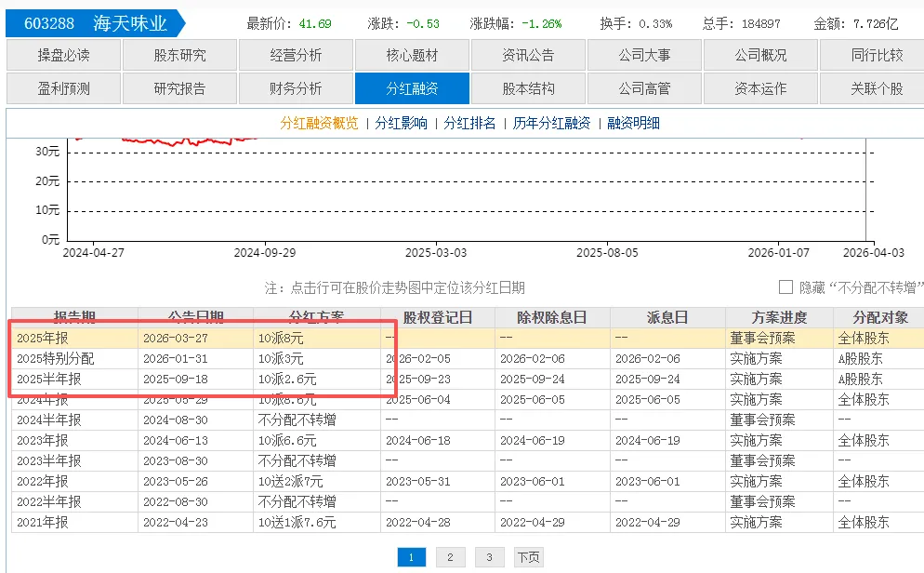Image resolution: width=924 pixels, height=573 pixels.
Task: Open the 公司大事 tab
Action: pos(644,55)
